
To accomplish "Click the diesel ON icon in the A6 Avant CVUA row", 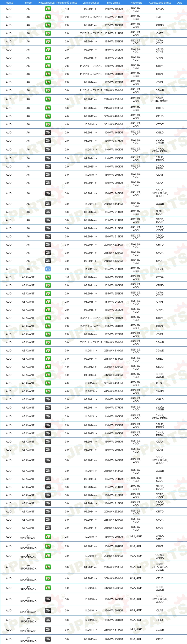I will (48, 520).
